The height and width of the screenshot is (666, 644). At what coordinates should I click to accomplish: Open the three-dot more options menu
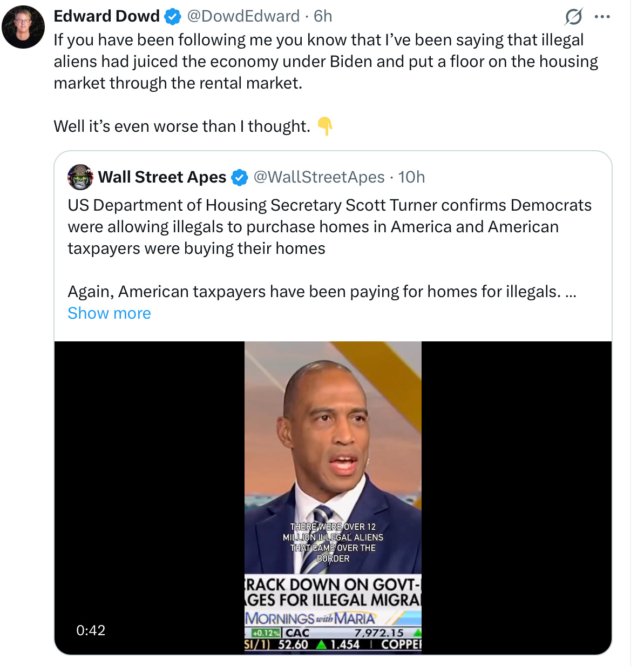tap(602, 17)
